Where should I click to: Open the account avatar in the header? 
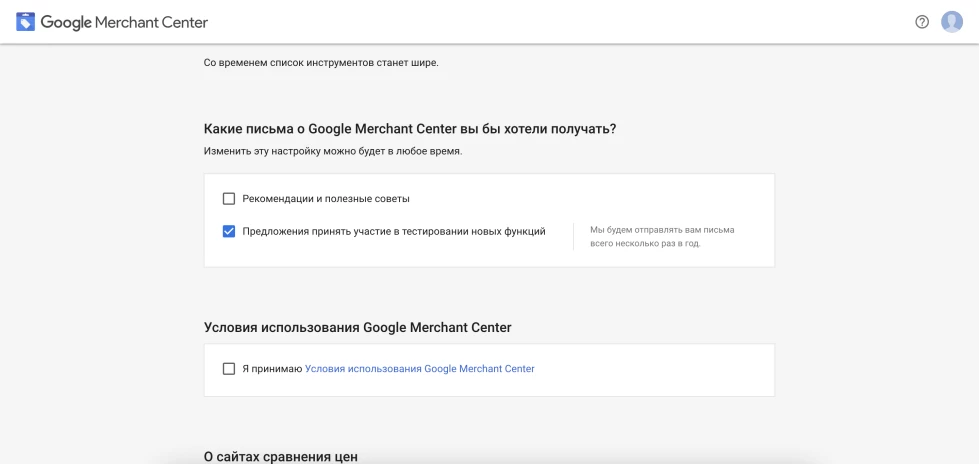click(952, 22)
